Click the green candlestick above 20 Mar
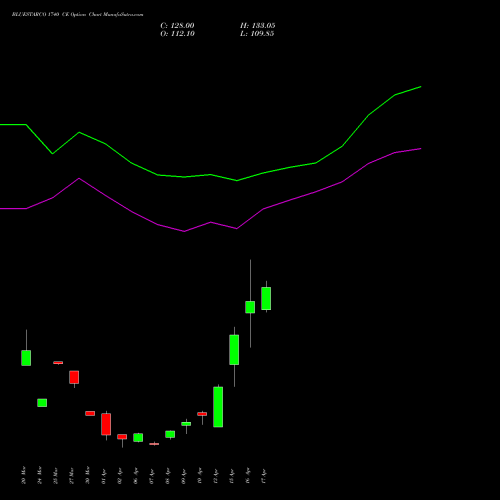 26,358
